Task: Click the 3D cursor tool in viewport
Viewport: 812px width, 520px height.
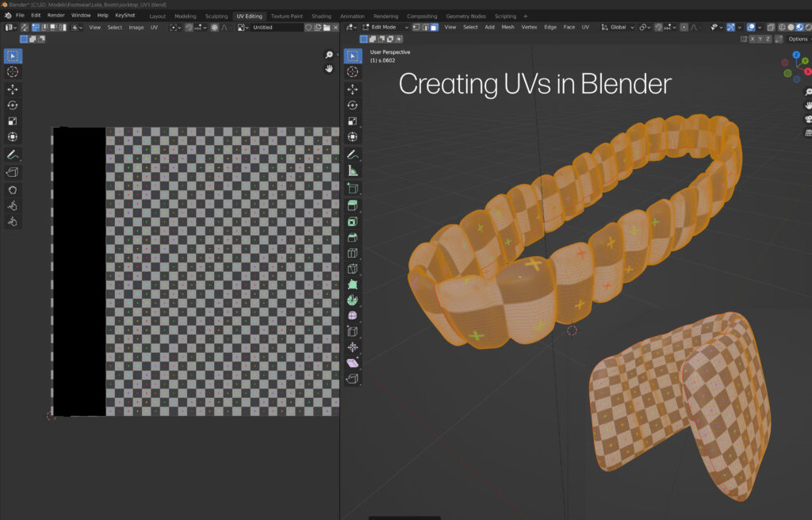Action: pyautogui.click(x=353, y=72)
